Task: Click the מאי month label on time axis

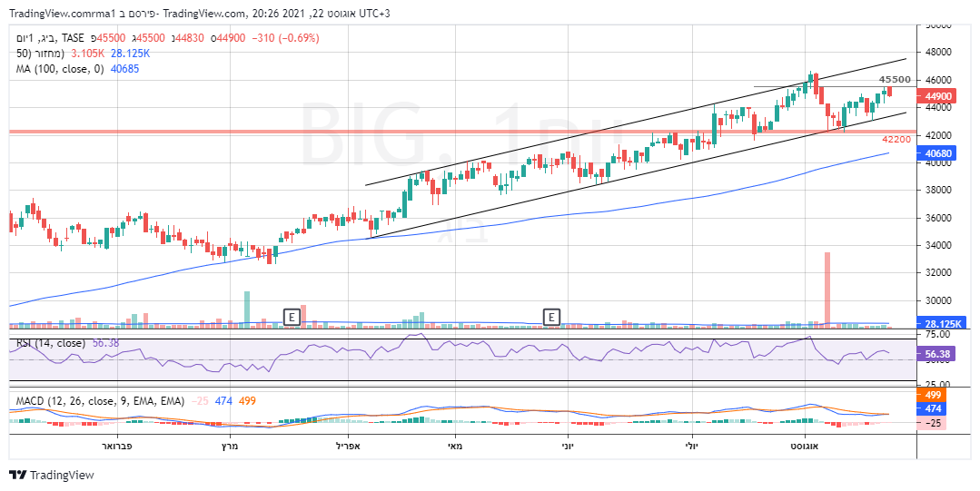Action: tap(456, 447)
